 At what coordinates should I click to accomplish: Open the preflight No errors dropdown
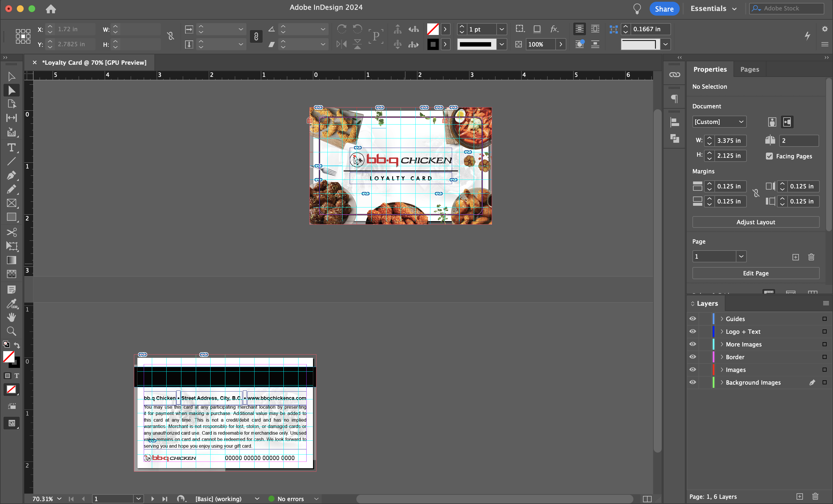click(x=316, y=499)
